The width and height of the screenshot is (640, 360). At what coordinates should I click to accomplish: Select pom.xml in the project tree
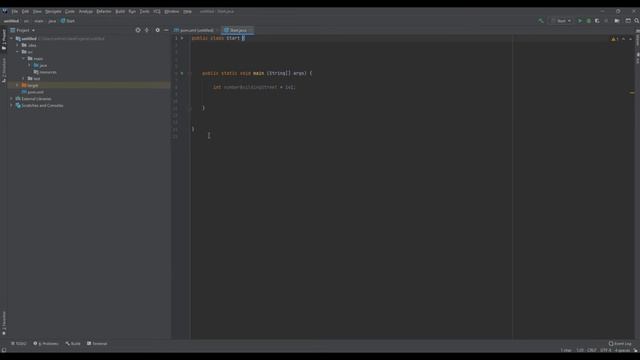(33, 92)
